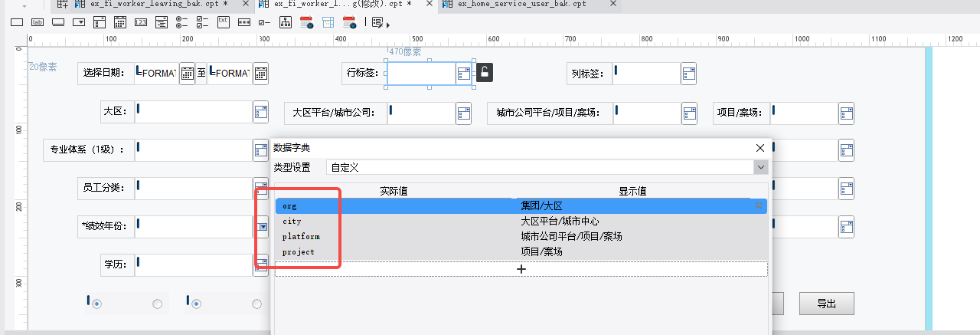The height and width of the screenshot is (335, 980).
Task: Click display value 大区平台/城市中心
Action: 560,221
